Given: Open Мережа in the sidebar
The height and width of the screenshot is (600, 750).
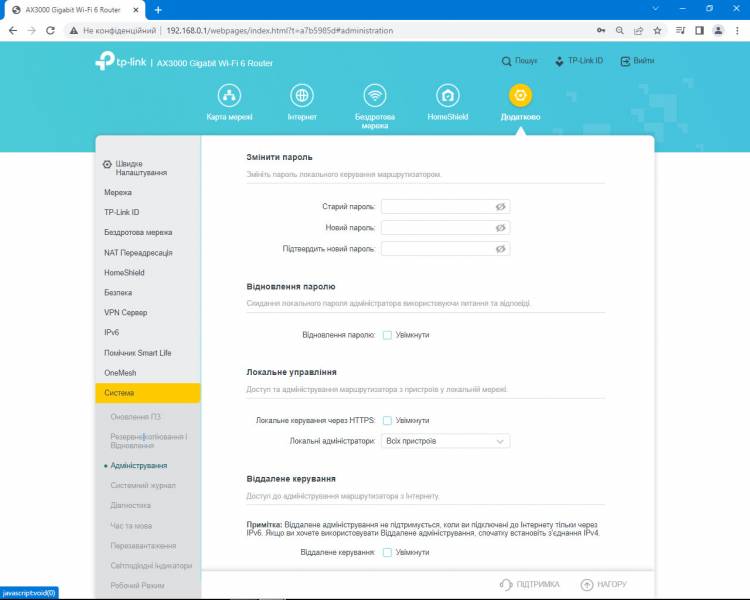Looking at the screenshot, I should click(x=118, y=192).
